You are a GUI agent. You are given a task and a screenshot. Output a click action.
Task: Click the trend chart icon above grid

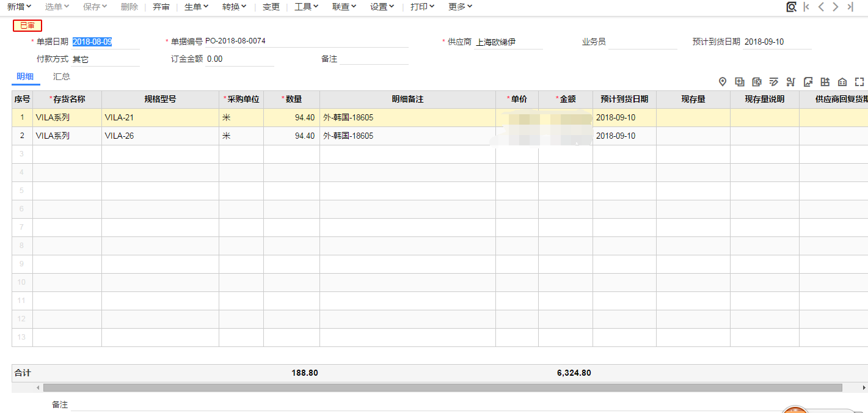(x=808, y=82)
